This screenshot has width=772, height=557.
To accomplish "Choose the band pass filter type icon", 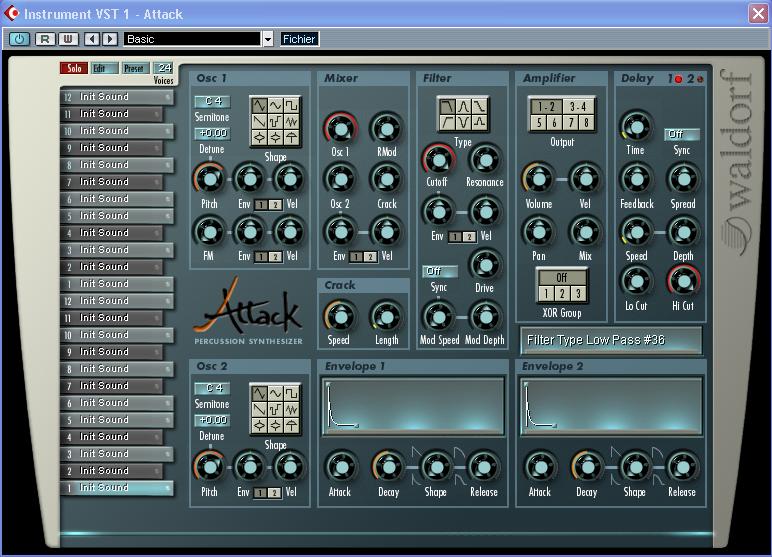I will click(463, 106).
